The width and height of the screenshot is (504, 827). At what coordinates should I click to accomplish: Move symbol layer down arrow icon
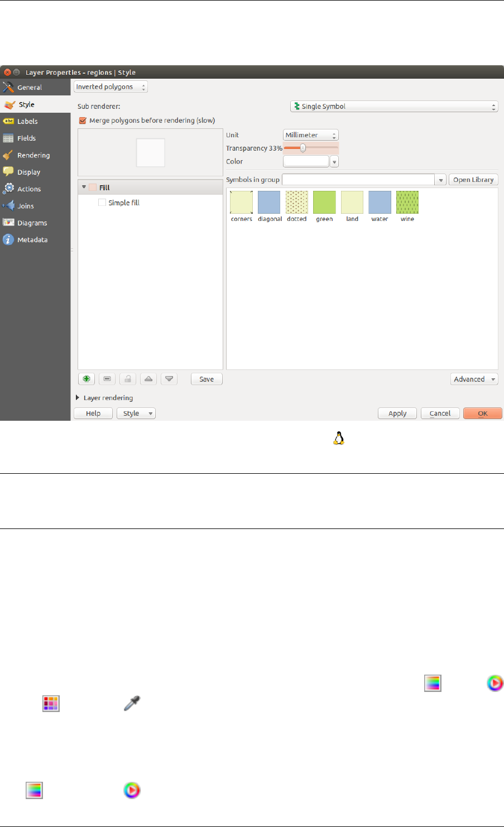(169, 379)
